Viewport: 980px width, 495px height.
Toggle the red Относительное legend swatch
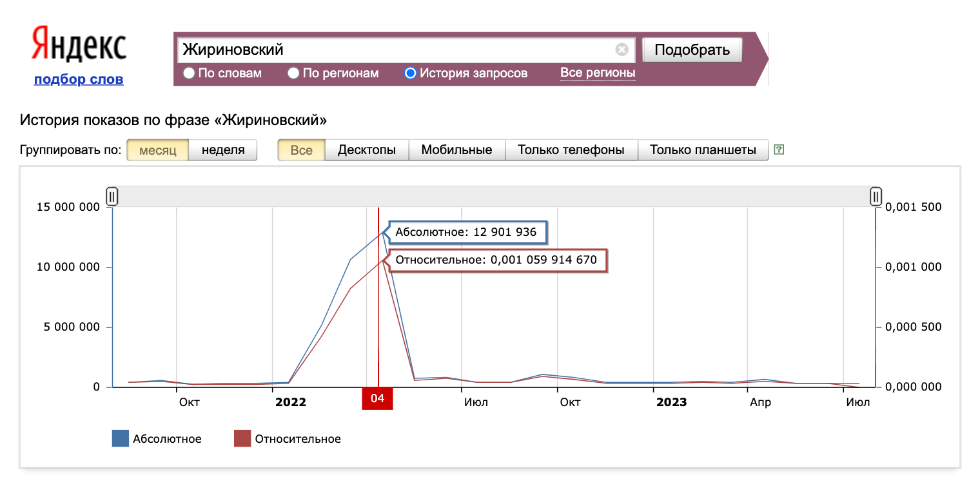[242, 438]
